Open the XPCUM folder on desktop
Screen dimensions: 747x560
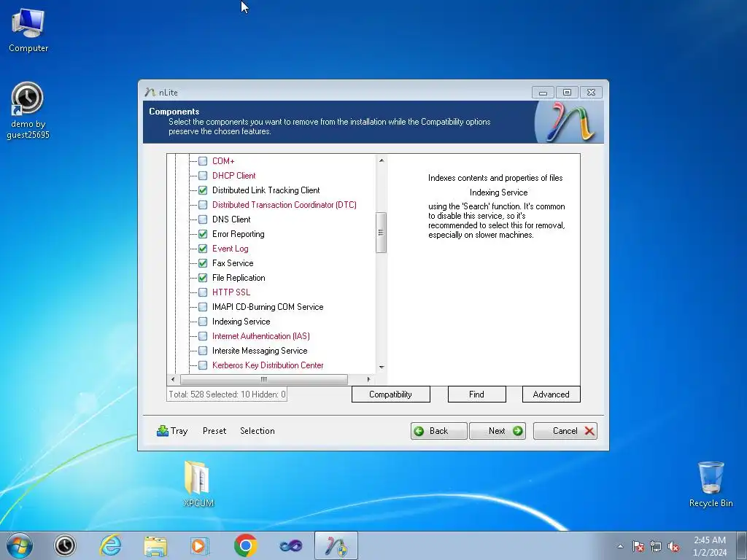198,484
